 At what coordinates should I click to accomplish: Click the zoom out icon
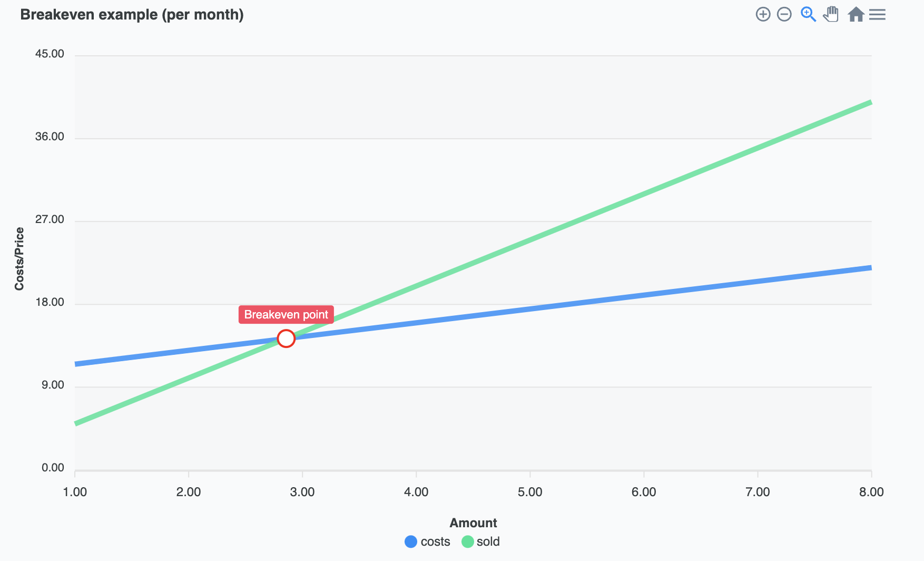(784, 14)
